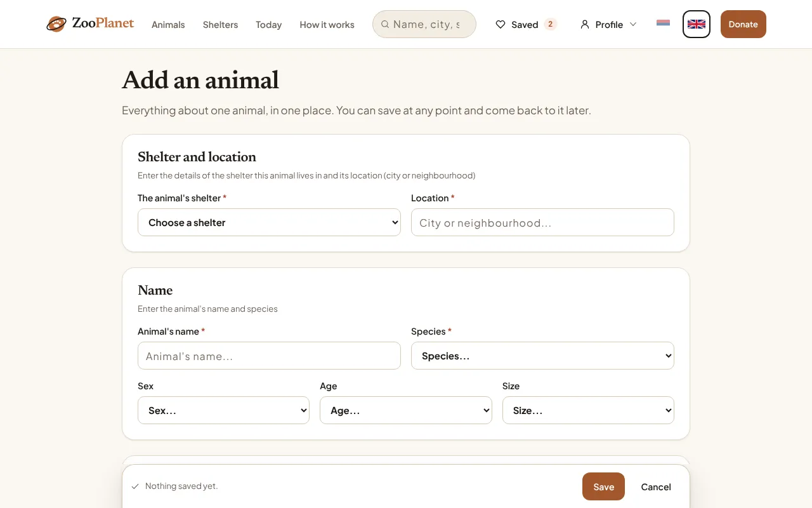Viewport: 812px width, 508px height.
Task: Save the animal form
Action: pyautogui.click(x=603, y=486)
